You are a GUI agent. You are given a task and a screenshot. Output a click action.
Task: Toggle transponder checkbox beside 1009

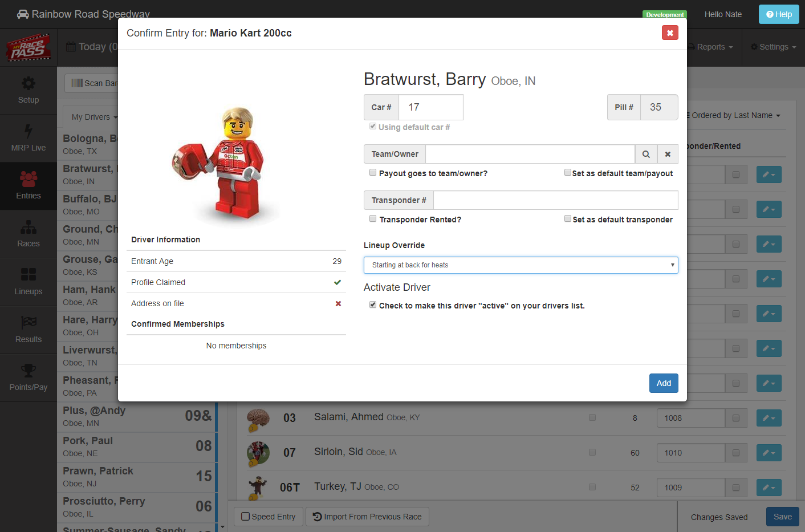(x=736, y=488)
